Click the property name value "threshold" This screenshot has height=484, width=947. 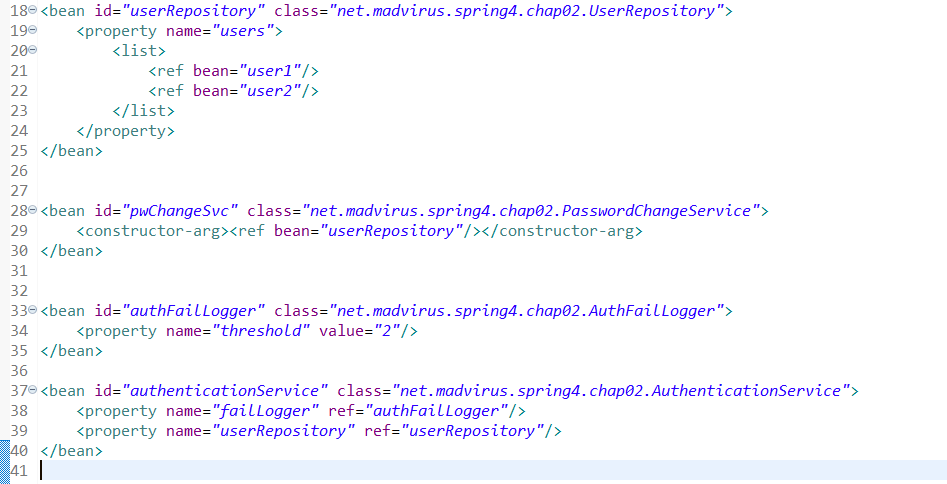(261, 331)
